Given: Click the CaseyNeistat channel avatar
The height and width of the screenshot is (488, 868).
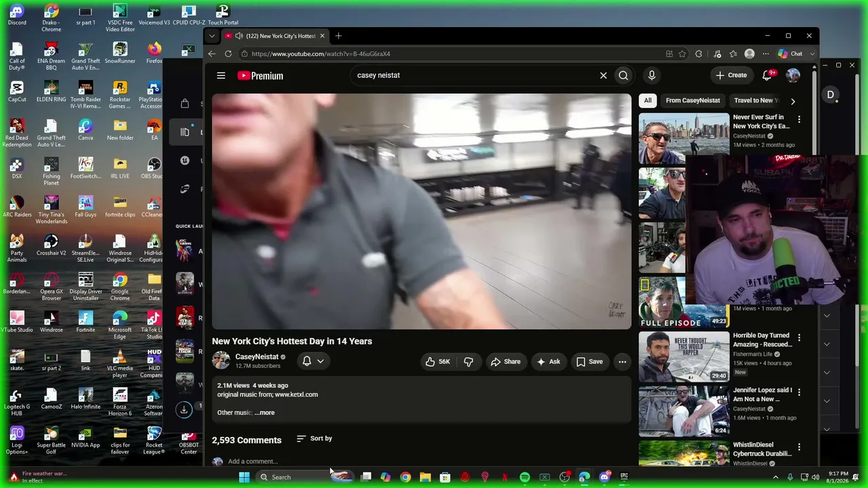Looking at the screenshot, I should tap(221, 361).
